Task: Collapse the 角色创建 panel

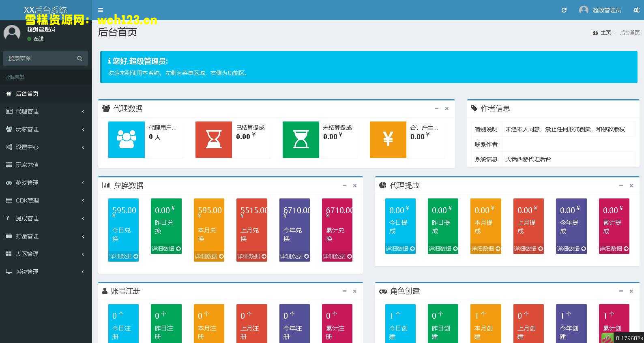Action: pos(621,291)
